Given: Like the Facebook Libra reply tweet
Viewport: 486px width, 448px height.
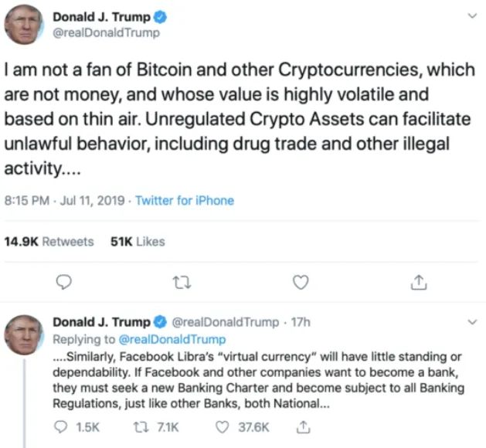Looking at the screenshot, I should click(x=223, y=426).
